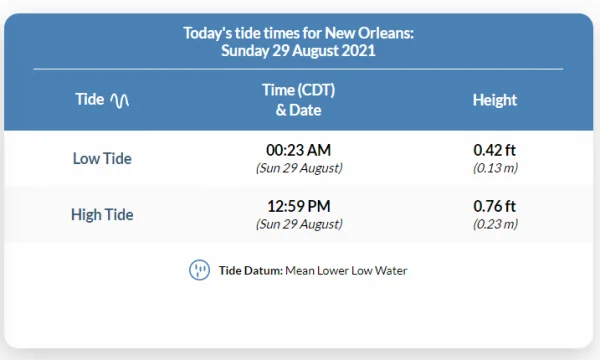Click the 00:23 AM low tide time
600x360 pixels.
298,150
